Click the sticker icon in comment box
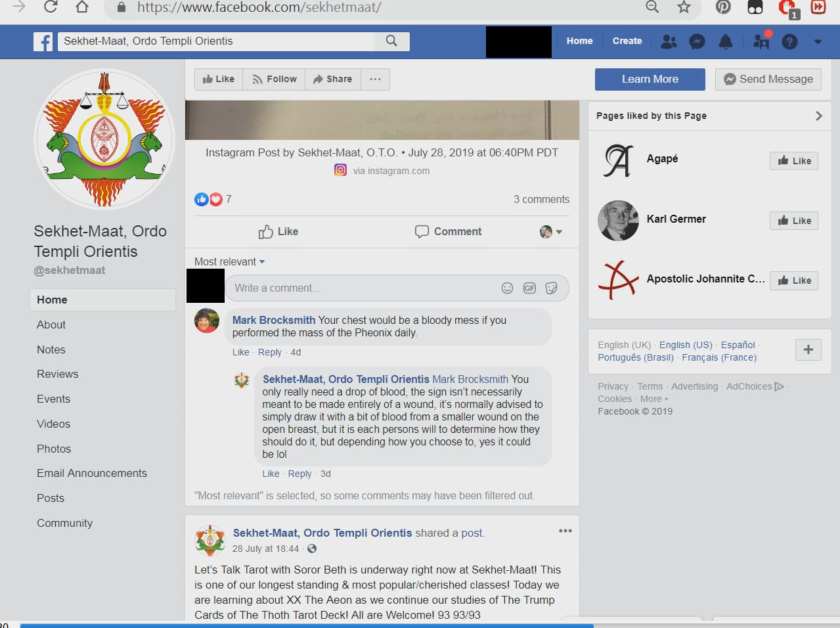This screenshot has width=840, height=628. [552, 288]
